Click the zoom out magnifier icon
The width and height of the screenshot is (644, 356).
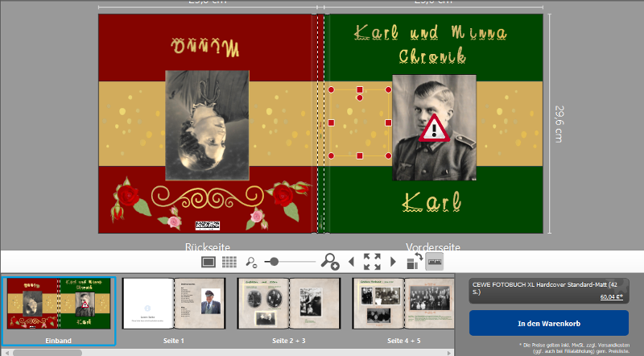coord(251,263)
